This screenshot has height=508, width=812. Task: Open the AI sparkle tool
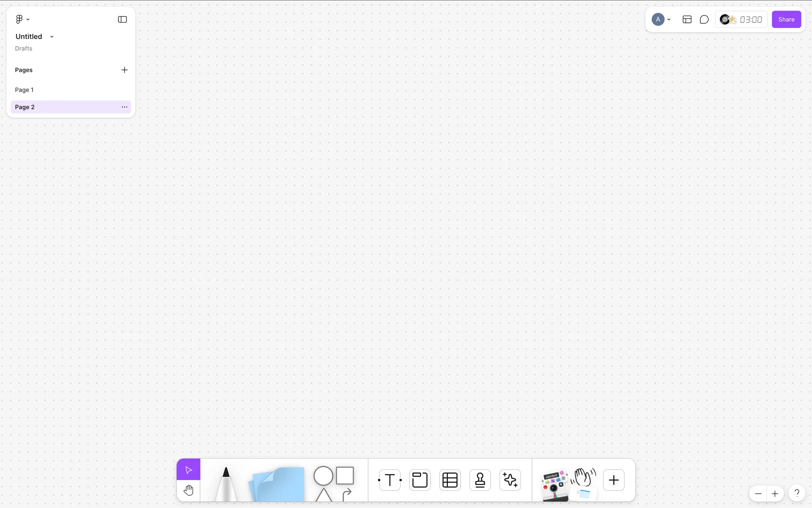coord(510,480)
